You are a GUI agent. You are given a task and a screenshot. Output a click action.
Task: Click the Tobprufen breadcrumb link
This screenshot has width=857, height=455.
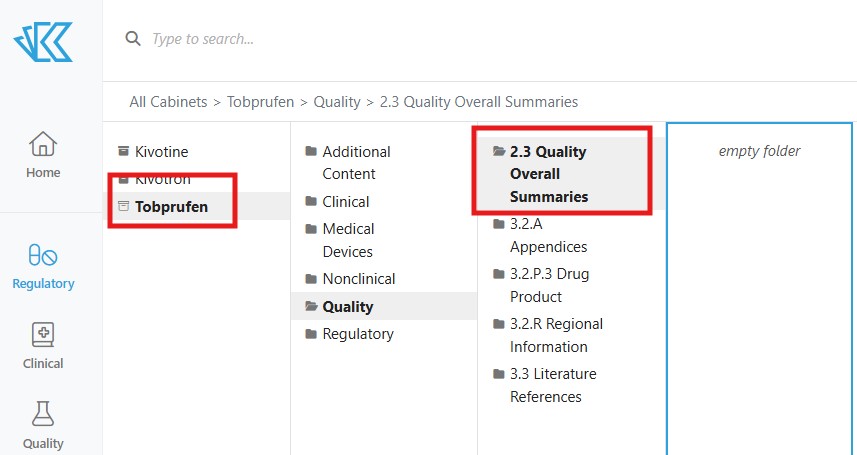point(260,102)
